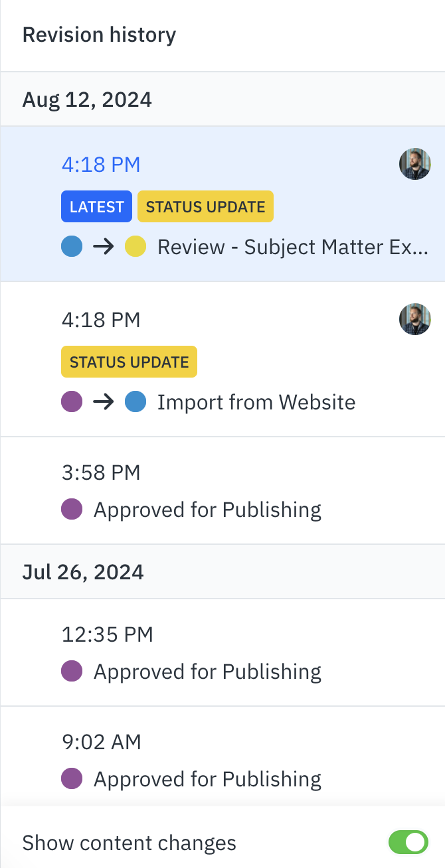
Task: Open the 4:18 PM latest revision timestamp
Action: (101, 163)
